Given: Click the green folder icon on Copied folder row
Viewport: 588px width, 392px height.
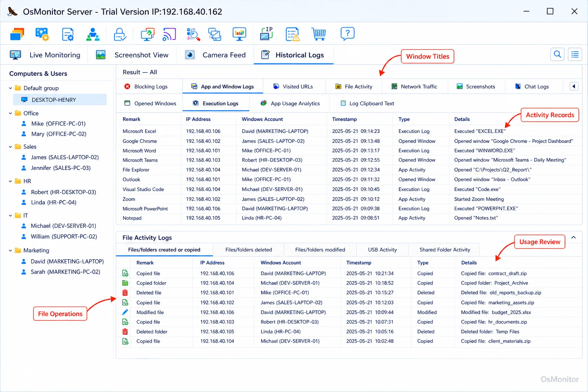Looking at the screenshot, I should point(125,283).
